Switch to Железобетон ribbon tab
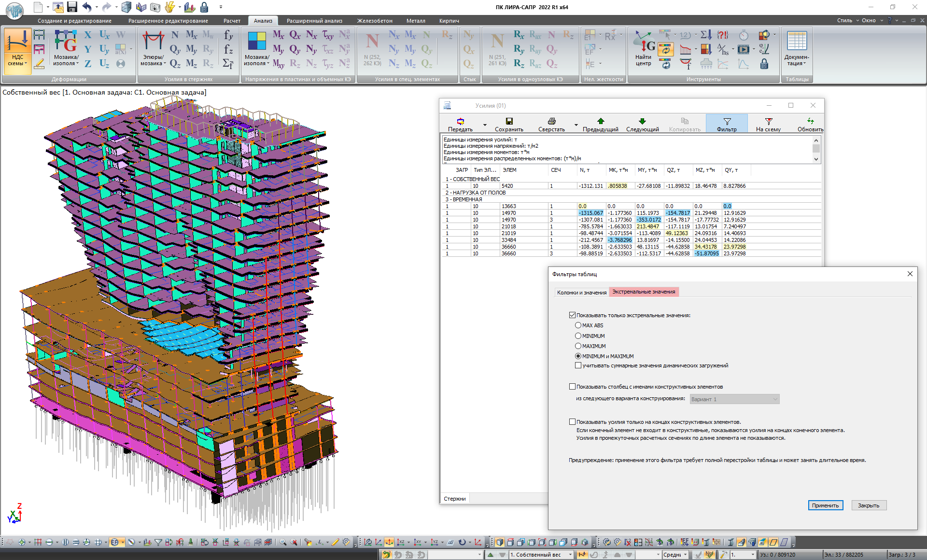This screenshot has width=927, height=560. pyautogui.click(x=375, y=21)
